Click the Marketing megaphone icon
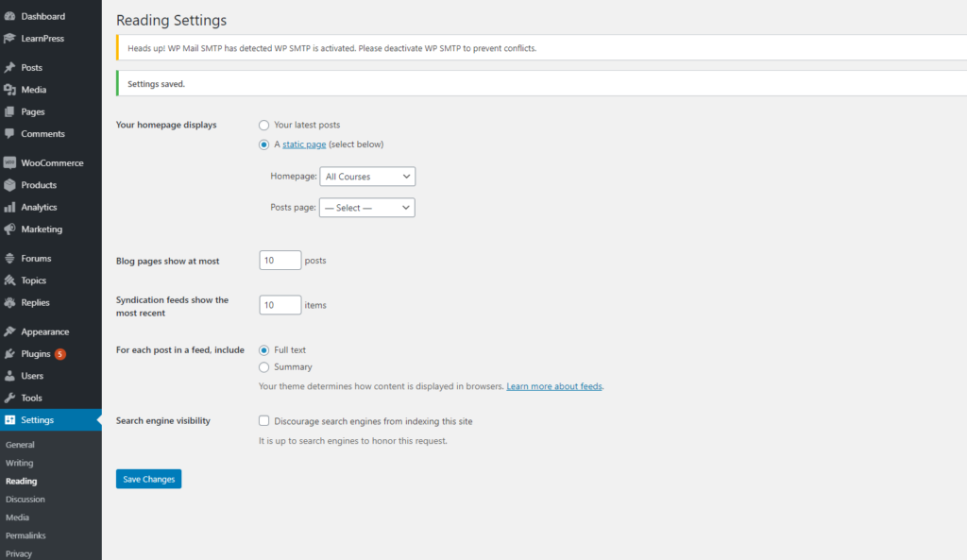This screenshot has height=560, width=967. point(9,229)
